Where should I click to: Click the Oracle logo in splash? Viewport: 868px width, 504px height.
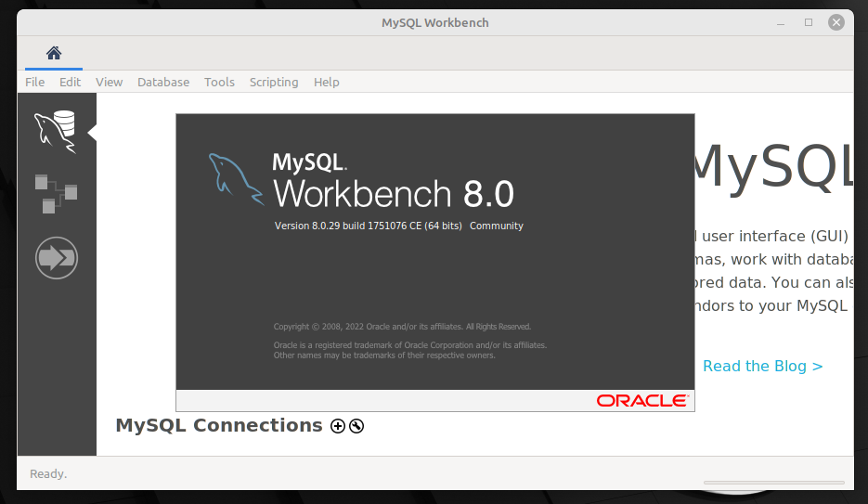pos(642,401)
